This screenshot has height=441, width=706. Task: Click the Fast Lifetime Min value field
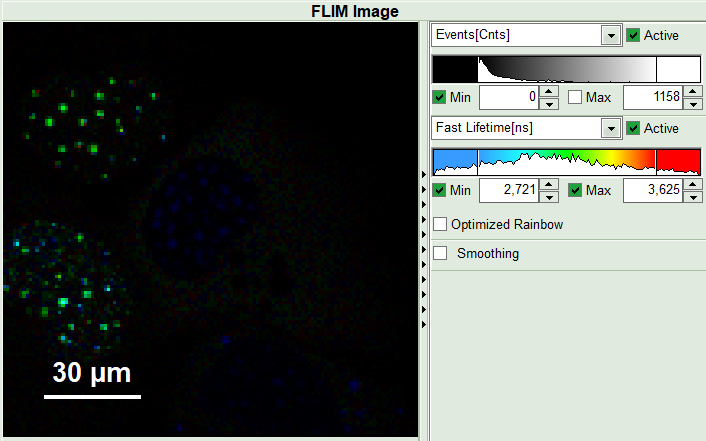pos(509,191)
